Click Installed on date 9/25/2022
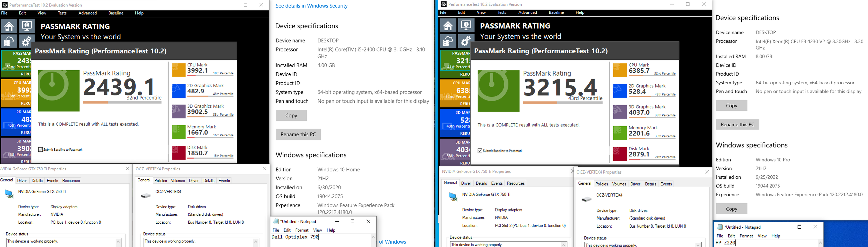This screenshot has width=868, height=247. click(767, 177)
